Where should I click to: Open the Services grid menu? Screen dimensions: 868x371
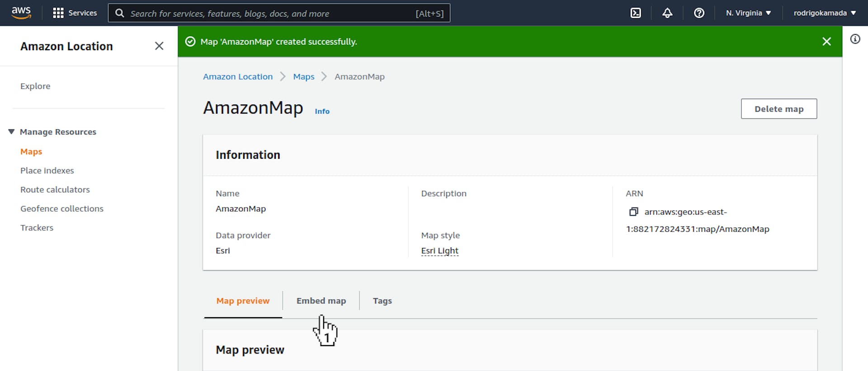point(75,13)
